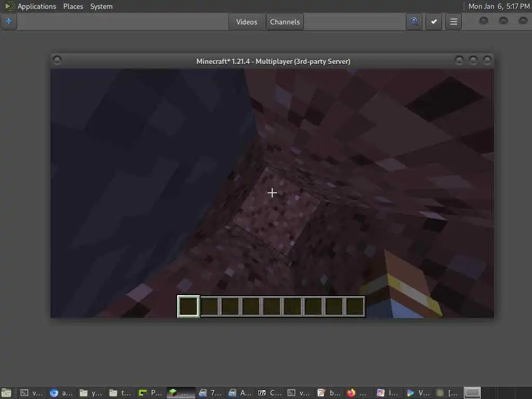Select the first hotbar slot
Screen dimensions: 532x399
(188, 307)
